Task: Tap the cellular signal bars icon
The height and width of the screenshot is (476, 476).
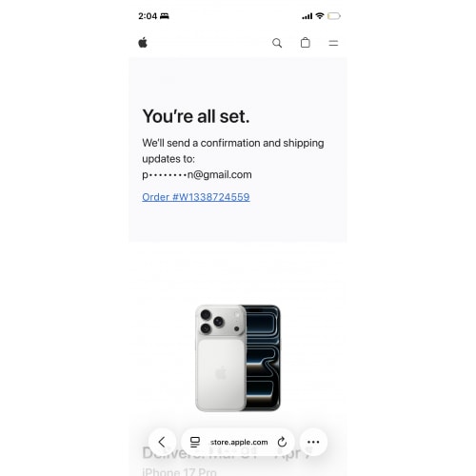Action: coord(307,16)
